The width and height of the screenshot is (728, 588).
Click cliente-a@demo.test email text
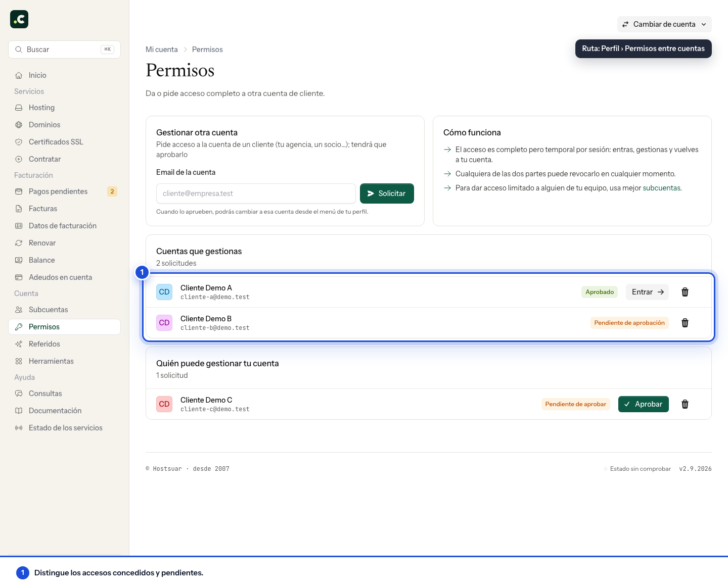coord(215,297)
